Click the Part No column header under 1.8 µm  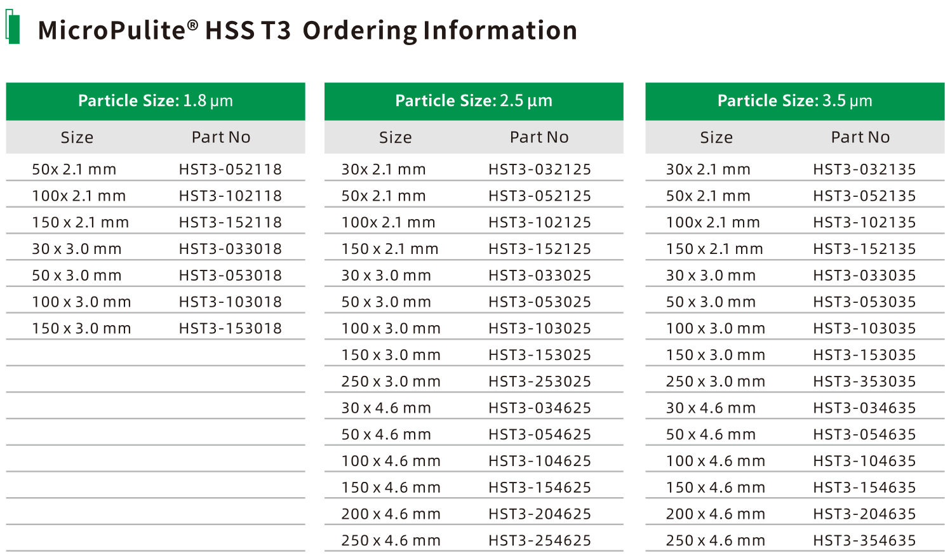pyautogui.click(x=221, y=137)
